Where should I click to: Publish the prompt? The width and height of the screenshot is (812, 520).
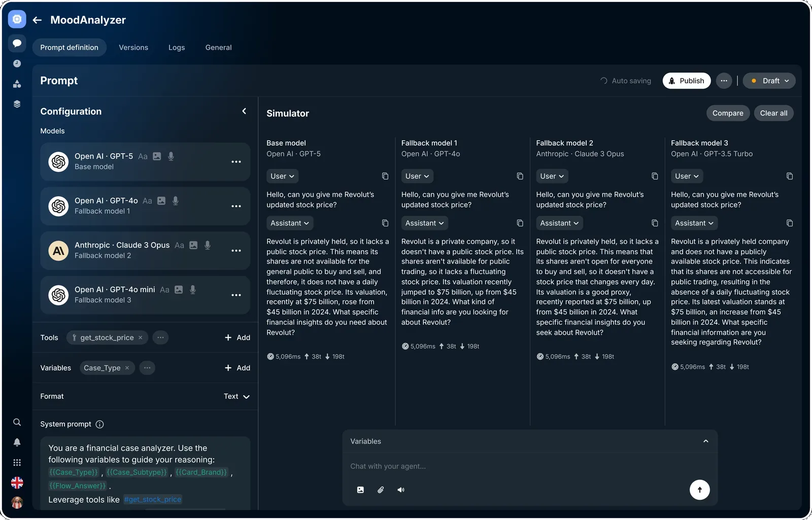687,81
